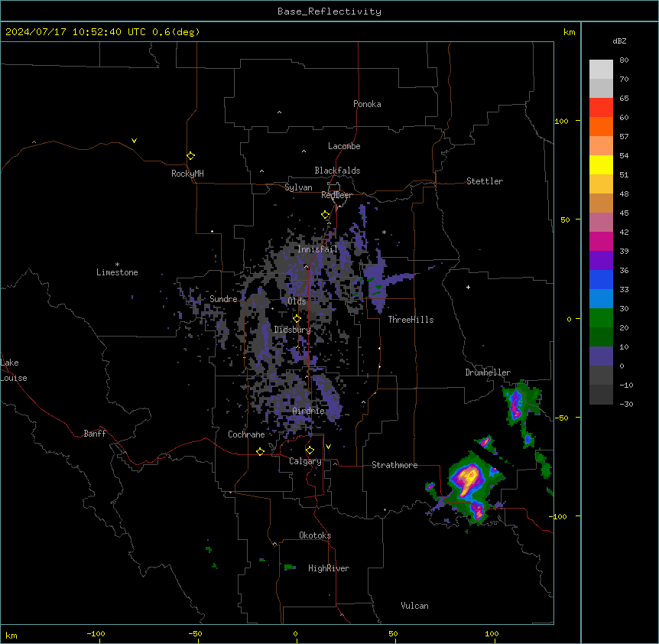Select the yellow V marker east of Calgary
659x644 pixels.
(328, 447)
